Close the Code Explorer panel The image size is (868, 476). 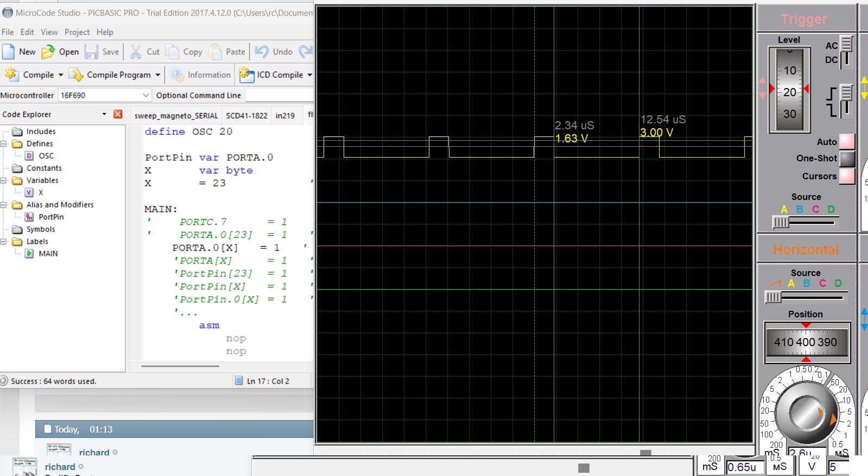[118, 114]
